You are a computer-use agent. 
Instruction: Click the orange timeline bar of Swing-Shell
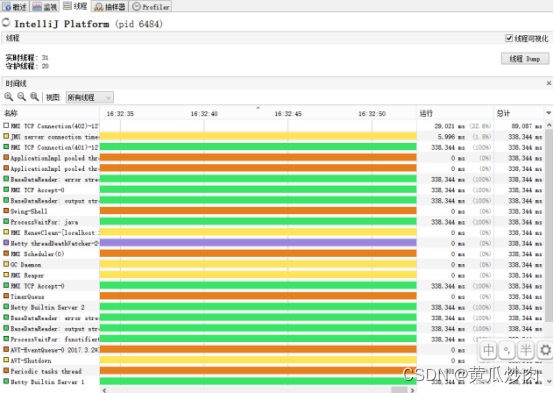[258, 211]
